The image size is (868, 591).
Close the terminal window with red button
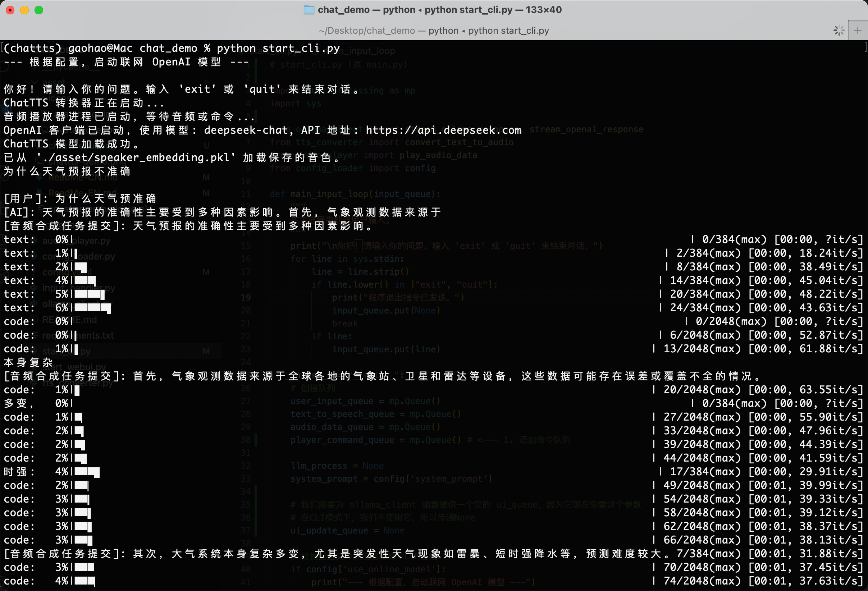tap(10, 10)
